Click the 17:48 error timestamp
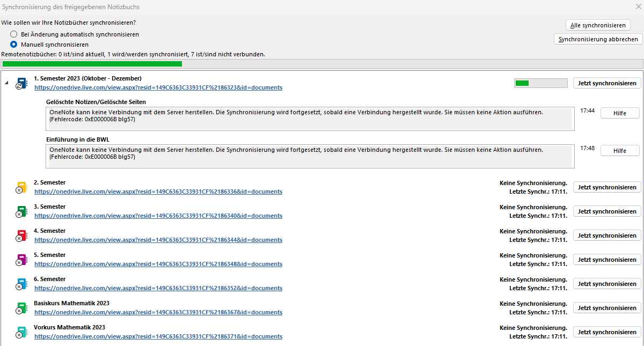This screenshot has height=346, width=644. click(587, 148)
